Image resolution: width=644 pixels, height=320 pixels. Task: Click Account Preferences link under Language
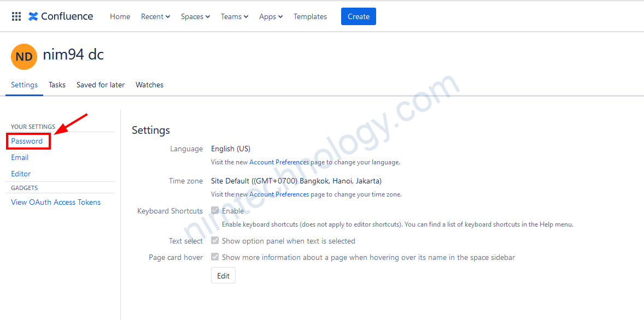click(x=279, y=162)
